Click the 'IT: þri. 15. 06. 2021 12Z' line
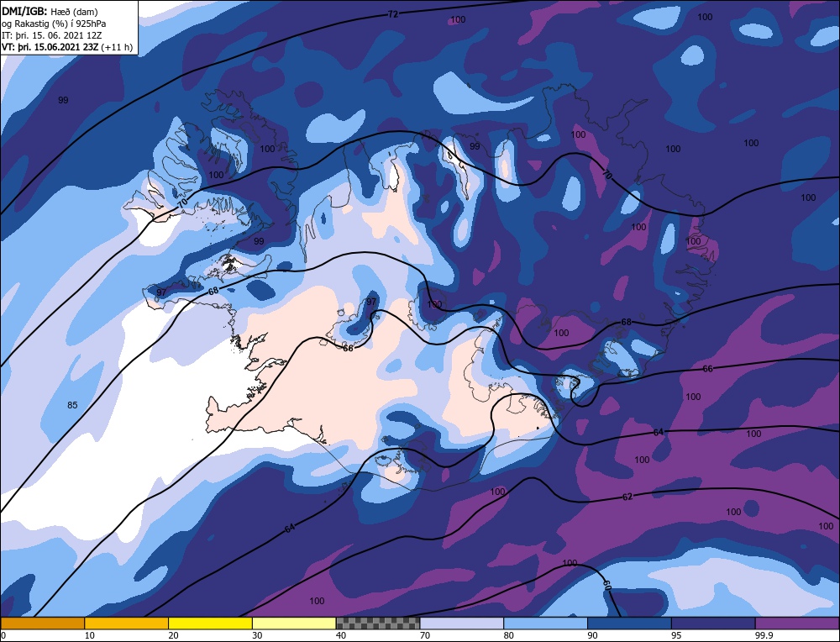 [51, 34]
